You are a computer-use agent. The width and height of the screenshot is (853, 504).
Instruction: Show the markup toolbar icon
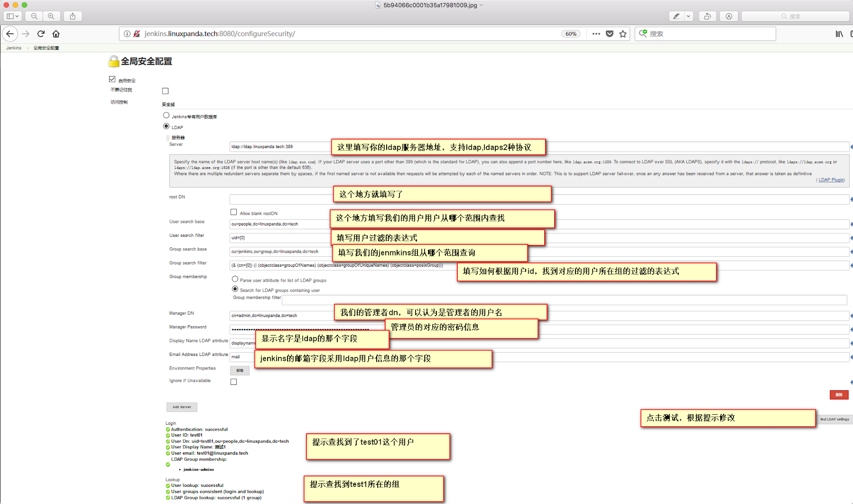point(728,16)
